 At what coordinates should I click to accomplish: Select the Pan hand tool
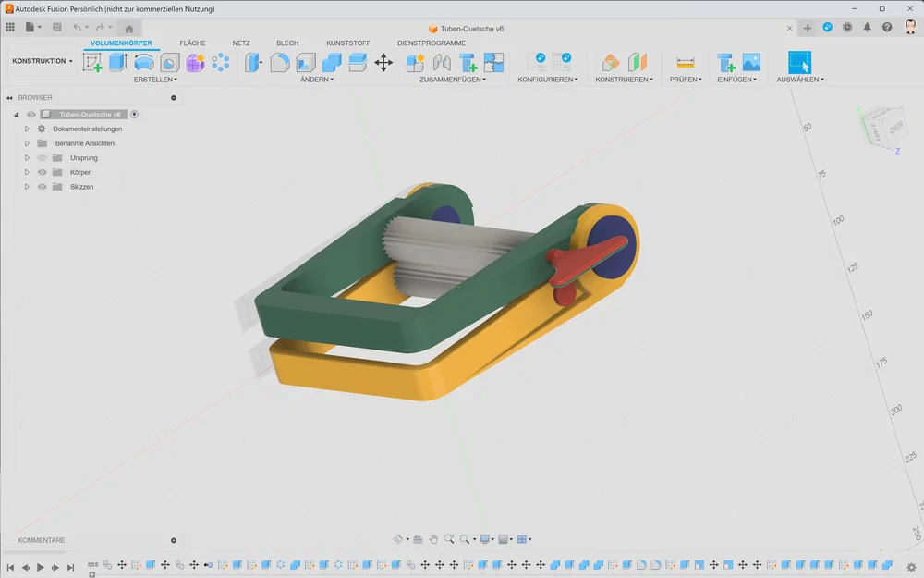click(433, 539)
